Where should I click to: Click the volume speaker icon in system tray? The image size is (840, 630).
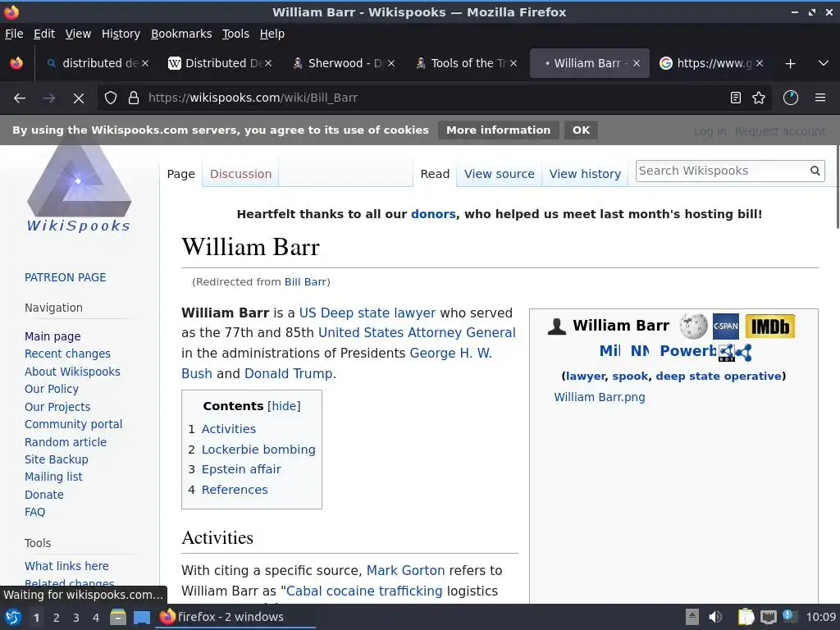coord(714,617)
